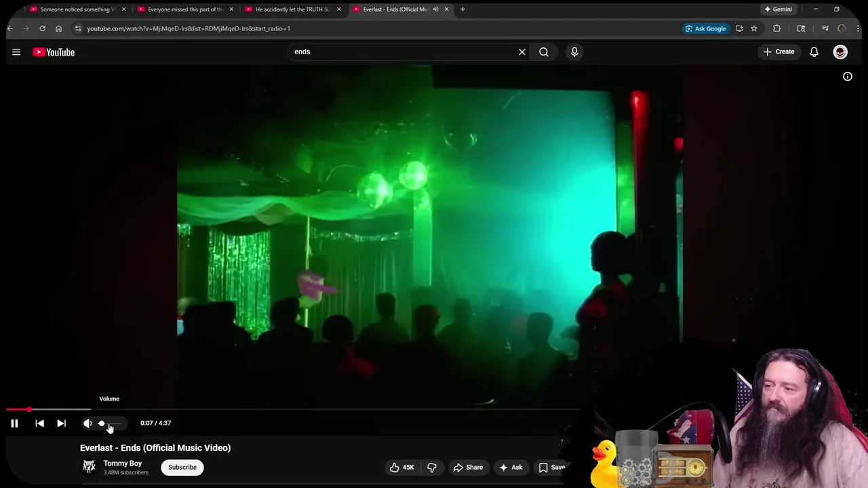Click Ask Google in the address bar
The width and height of the screenshot is (868, 488).
pyautogui.click(x=706, y=28)
